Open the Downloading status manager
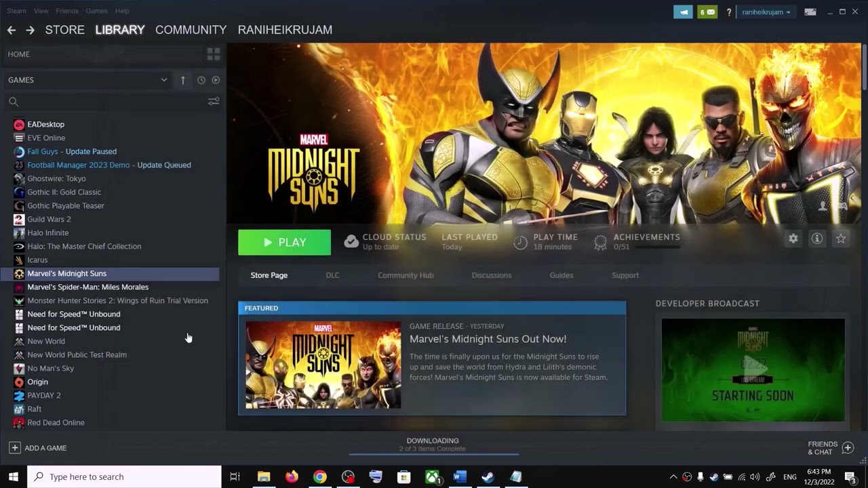 tap(433, 445)
